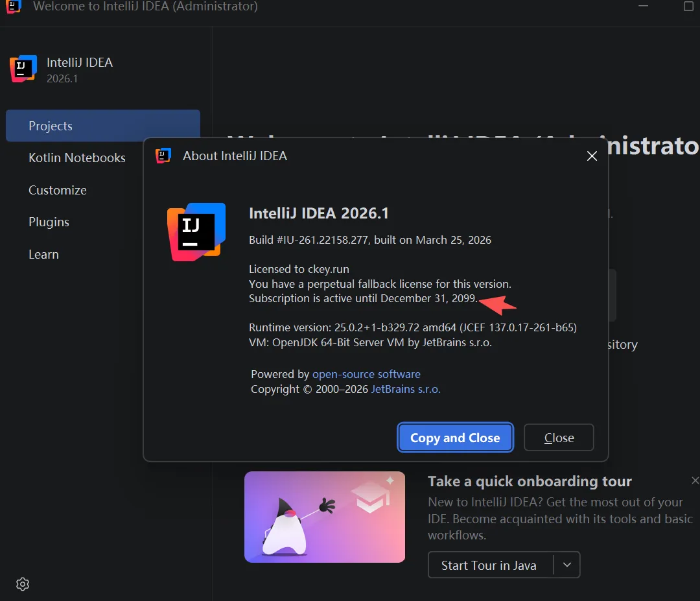This screenshot has width=700, height=601.
Task: Click the VM: OpenJDK 64-Bit Server line
Action: tap(370, 342)
